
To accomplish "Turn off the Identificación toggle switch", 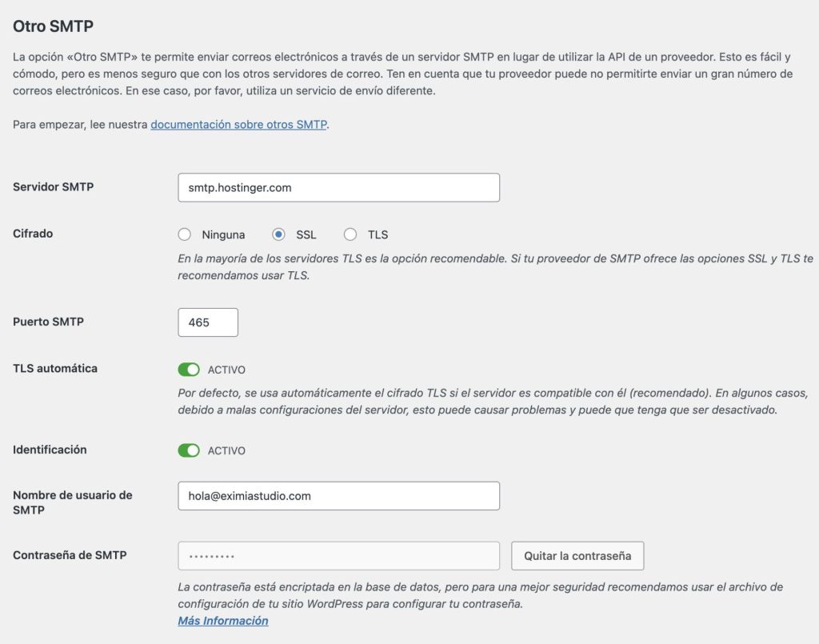I will point(189,450).
